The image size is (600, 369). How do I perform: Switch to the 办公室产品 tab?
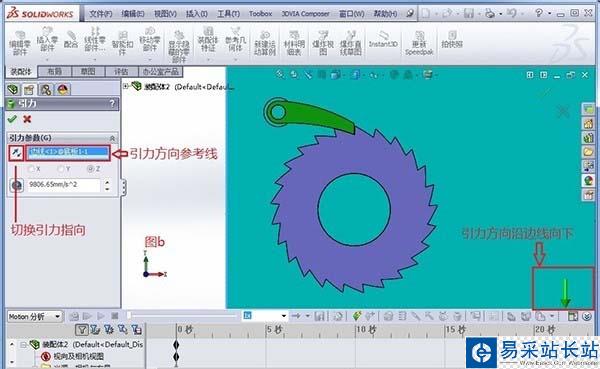160,72
